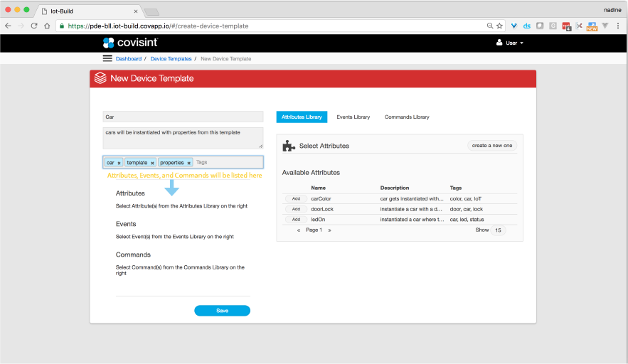Open the hamburger navigation menu

107,58
